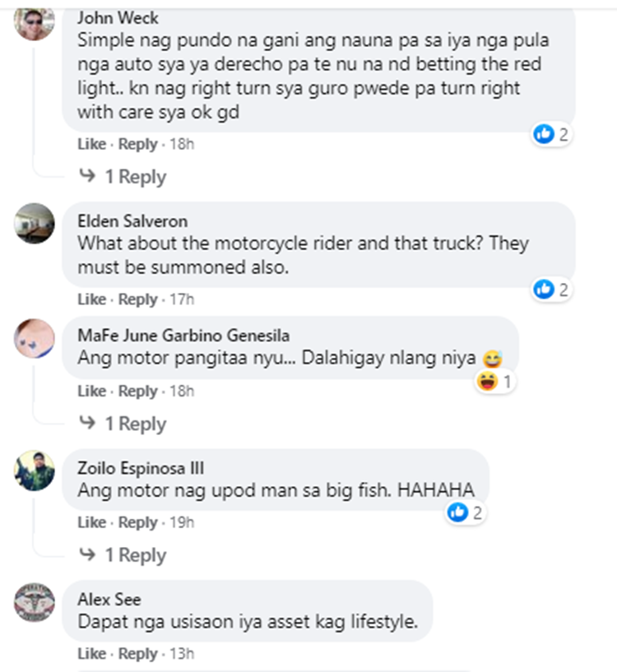The width and height of the screenshot is (617, 672).
Task: Open Alex See's name link
Action: [109, 599]
